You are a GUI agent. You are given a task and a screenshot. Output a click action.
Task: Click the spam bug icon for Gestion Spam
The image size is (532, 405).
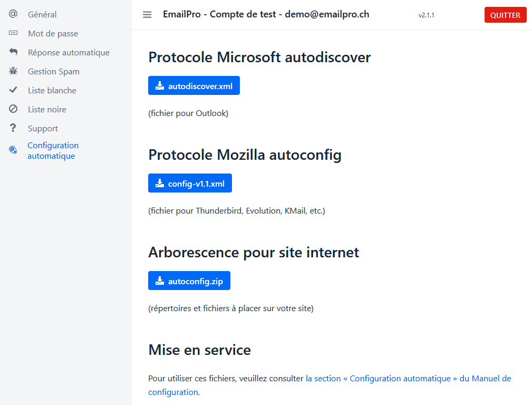12,71
